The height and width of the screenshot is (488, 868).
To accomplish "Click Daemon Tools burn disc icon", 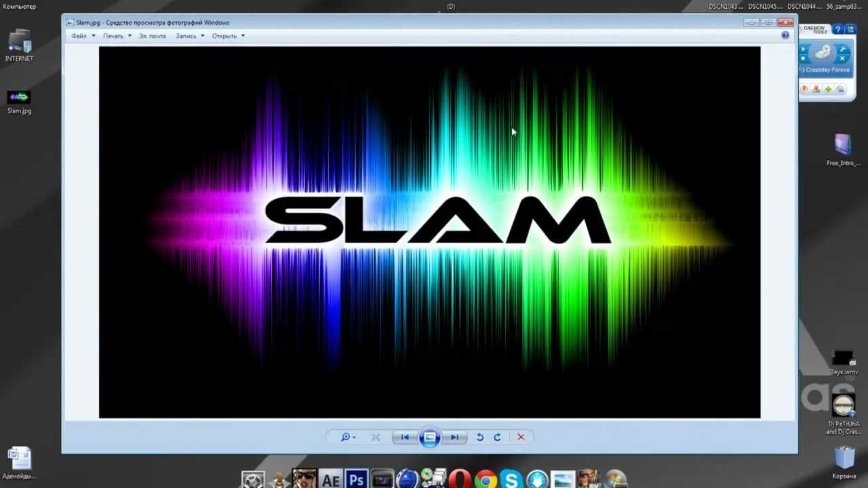I will click(804, 89).
